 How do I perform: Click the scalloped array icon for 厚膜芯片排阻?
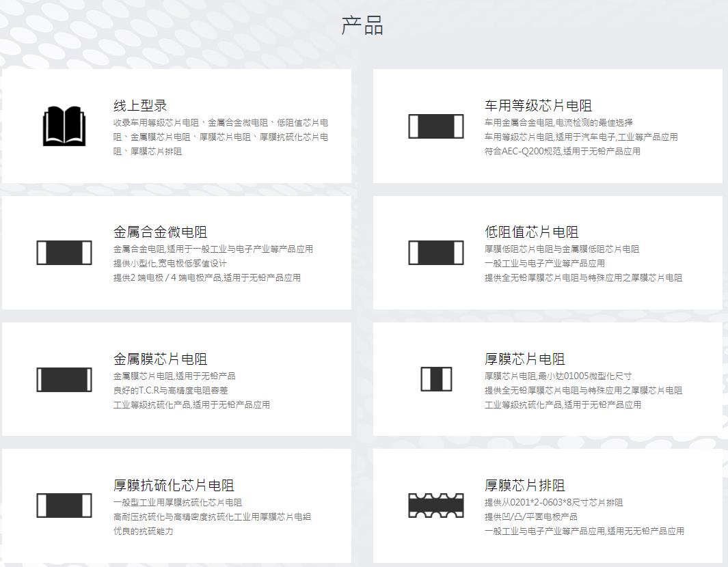click(x=435, y=506)
